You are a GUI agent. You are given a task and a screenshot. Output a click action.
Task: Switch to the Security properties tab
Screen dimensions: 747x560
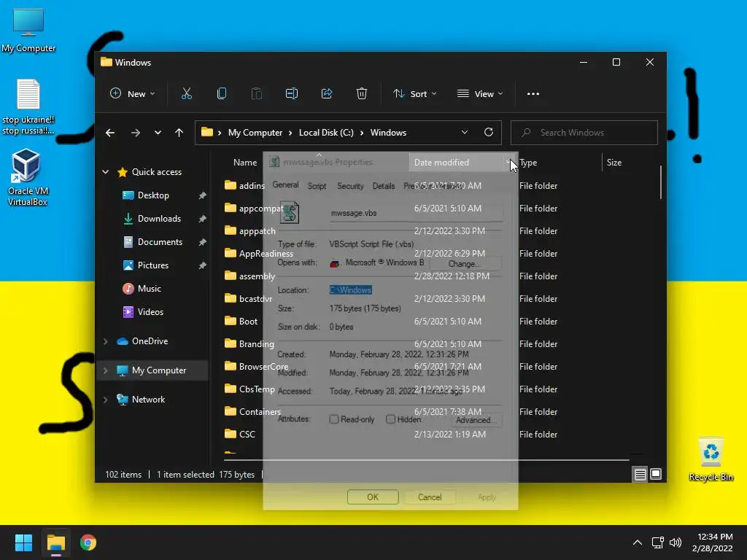[350, 186]
